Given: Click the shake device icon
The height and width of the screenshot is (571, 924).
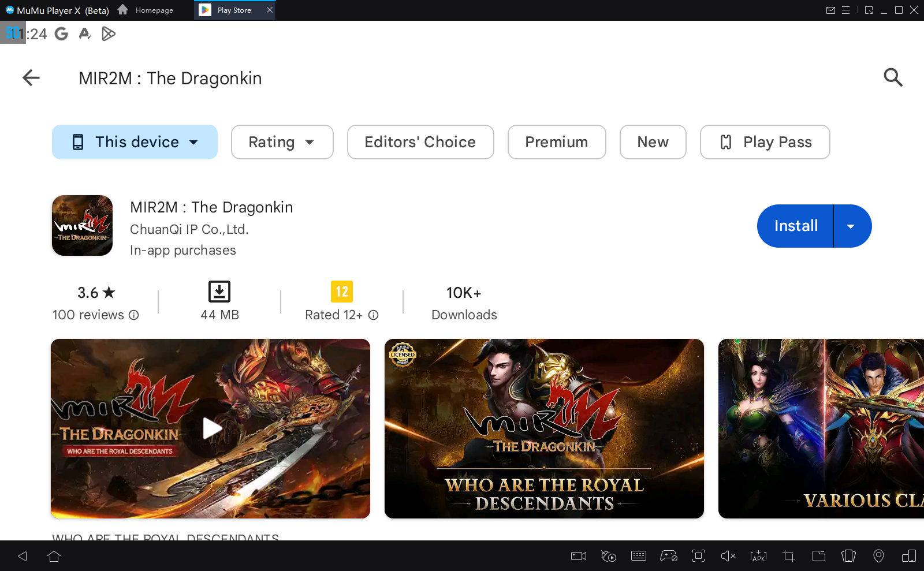Looking at the screenshot, I should point(848,556).
